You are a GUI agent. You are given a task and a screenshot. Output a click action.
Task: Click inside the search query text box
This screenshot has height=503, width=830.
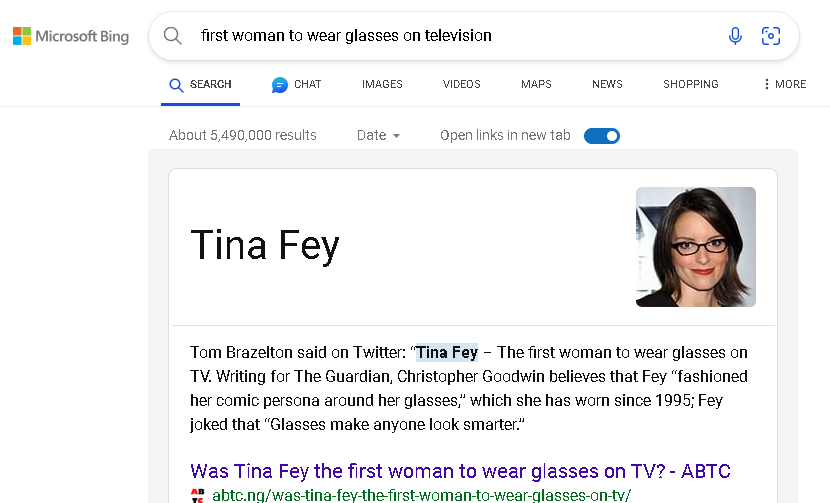pos(450,36)
